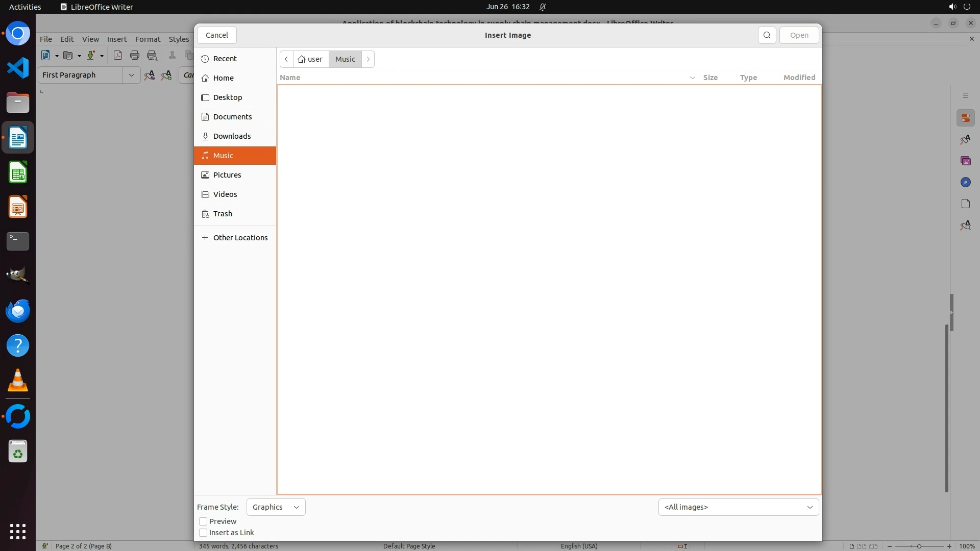Viewport: 980px width, 551px height.
Task: Click the back arrow in path bar
Action: 286,59
